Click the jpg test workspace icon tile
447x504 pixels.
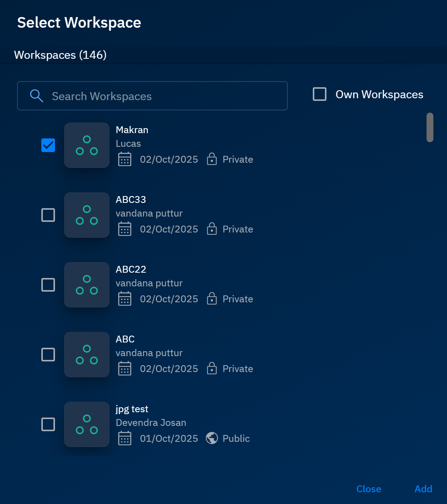87,424
